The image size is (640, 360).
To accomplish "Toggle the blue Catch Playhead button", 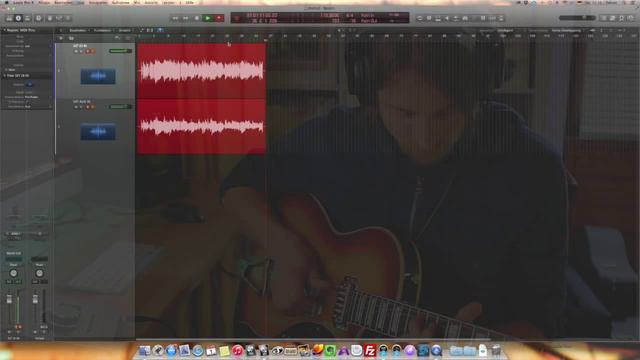I will [x=160, y=30].
